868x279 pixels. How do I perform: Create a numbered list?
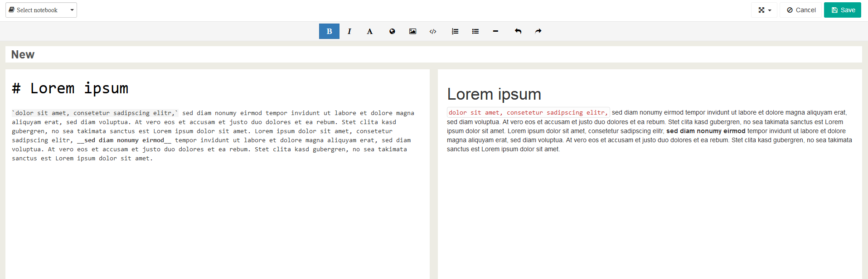[x=455, y=31]
